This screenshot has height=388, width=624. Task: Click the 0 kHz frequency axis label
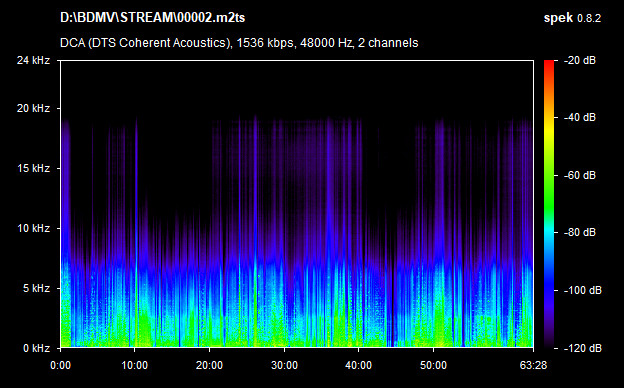click(x=36, y=349)
